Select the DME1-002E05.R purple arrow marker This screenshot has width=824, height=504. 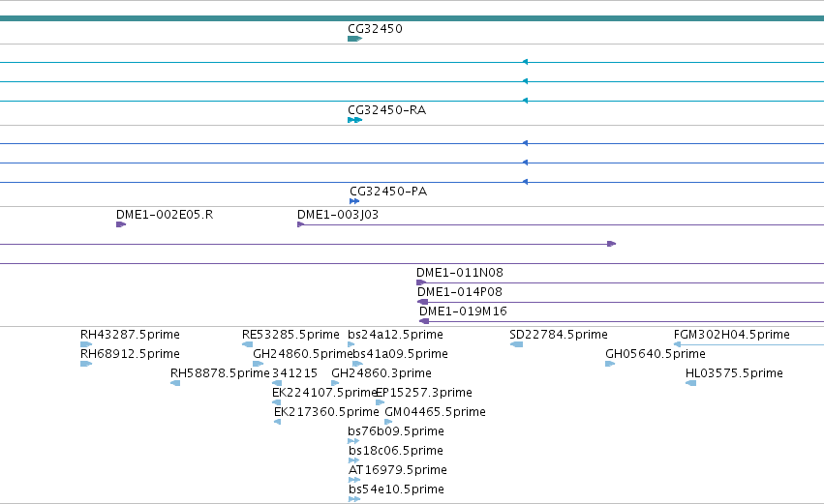pyautogui.click(x=121, y=224)
